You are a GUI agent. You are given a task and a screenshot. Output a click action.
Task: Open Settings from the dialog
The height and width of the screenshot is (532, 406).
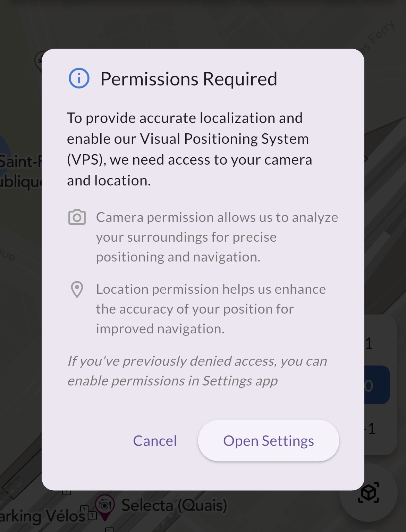click(268, 441)
